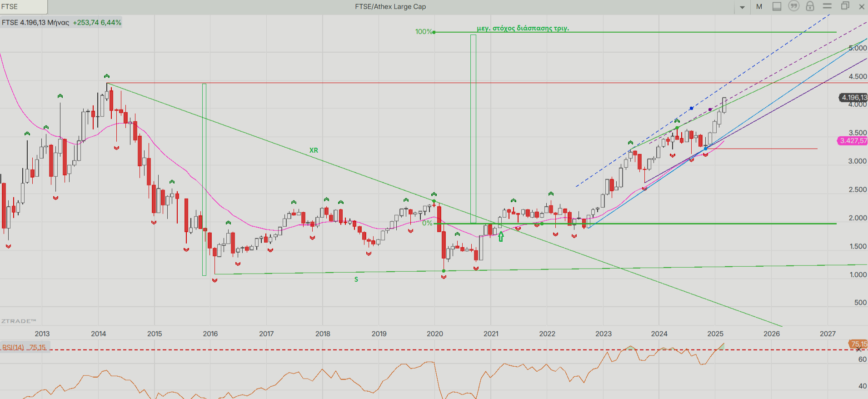Select the Greek target annotation text

click(x=523, y=28)
